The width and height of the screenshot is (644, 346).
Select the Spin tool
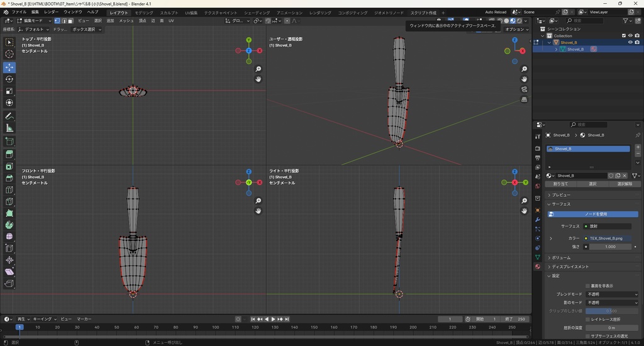click(x=9, y=225)
